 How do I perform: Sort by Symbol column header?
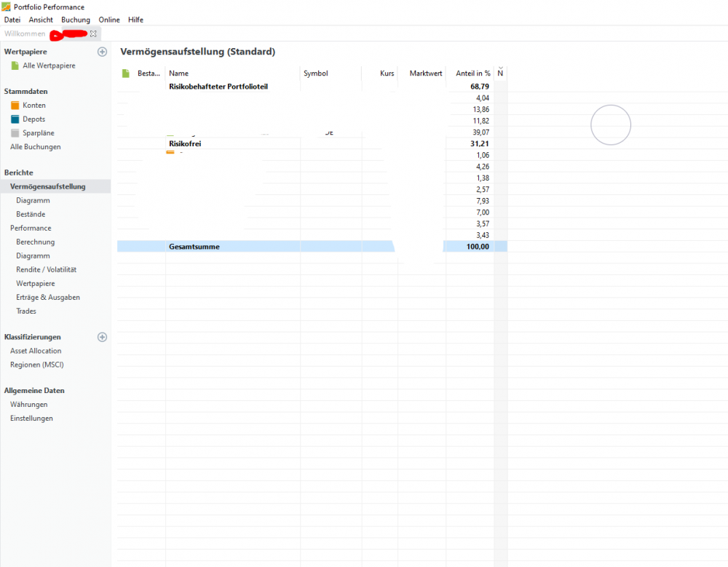[x=331, y=74]
